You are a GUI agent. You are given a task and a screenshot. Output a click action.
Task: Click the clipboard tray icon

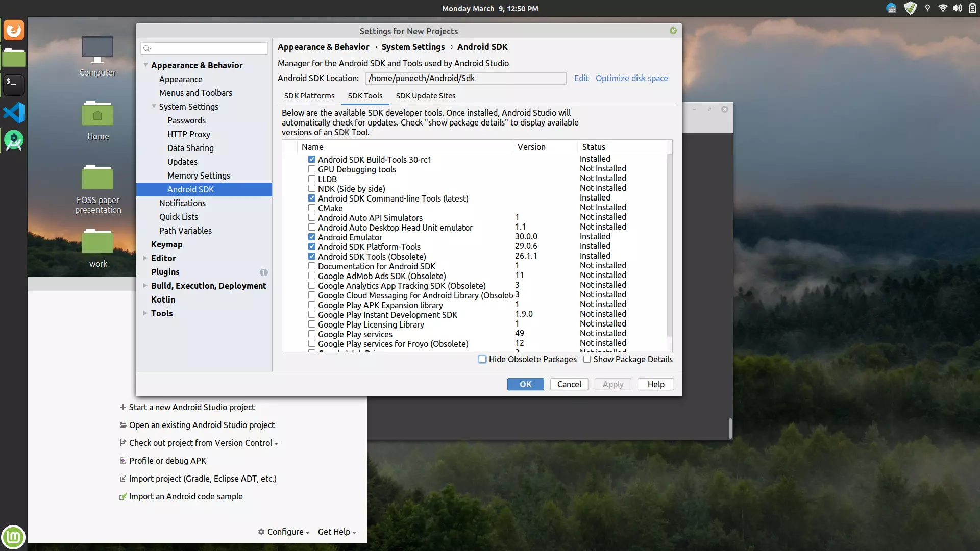972,8
